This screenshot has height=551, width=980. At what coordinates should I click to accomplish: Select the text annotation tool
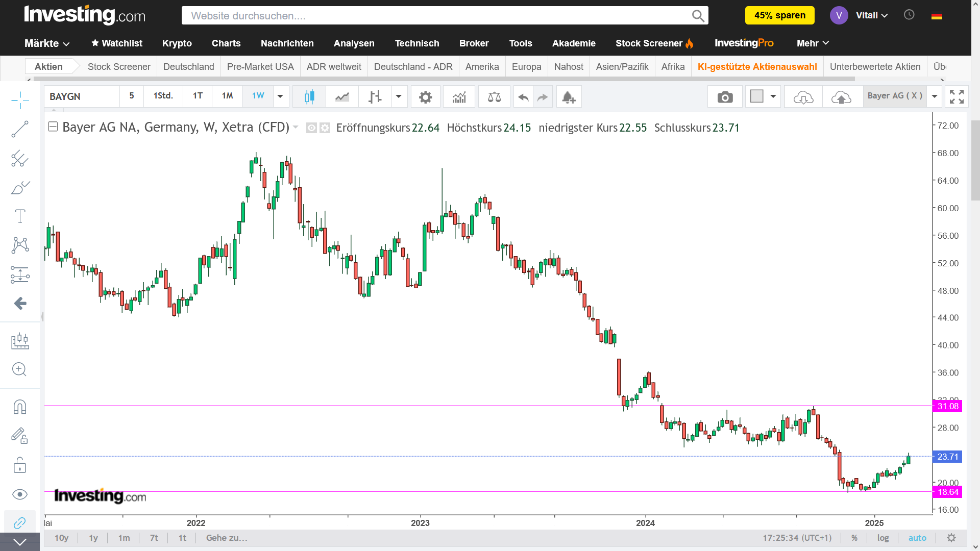point(20,216)
